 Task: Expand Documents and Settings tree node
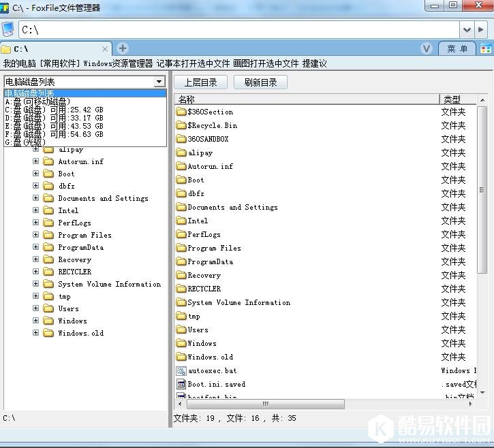click(x=35, y=198)
